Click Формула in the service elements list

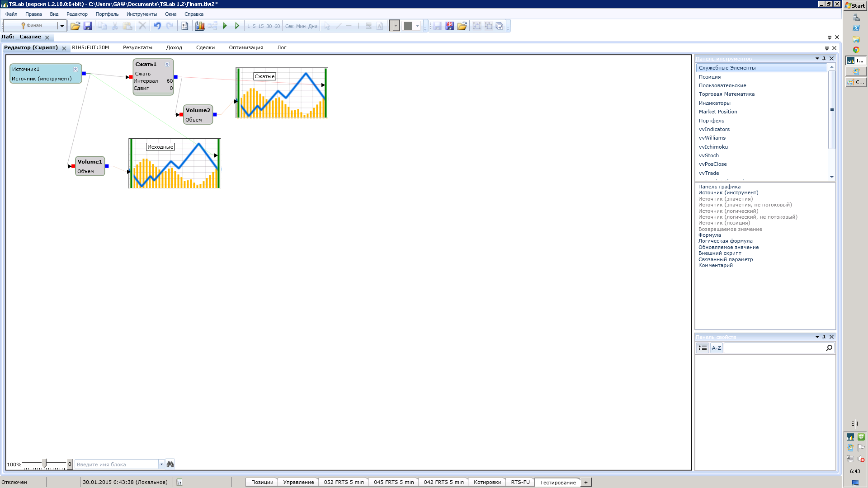(709, 235)
